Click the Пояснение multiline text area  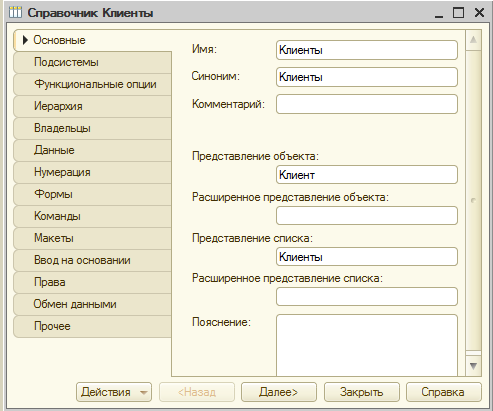pyautogui.click(x=367, y=345)
